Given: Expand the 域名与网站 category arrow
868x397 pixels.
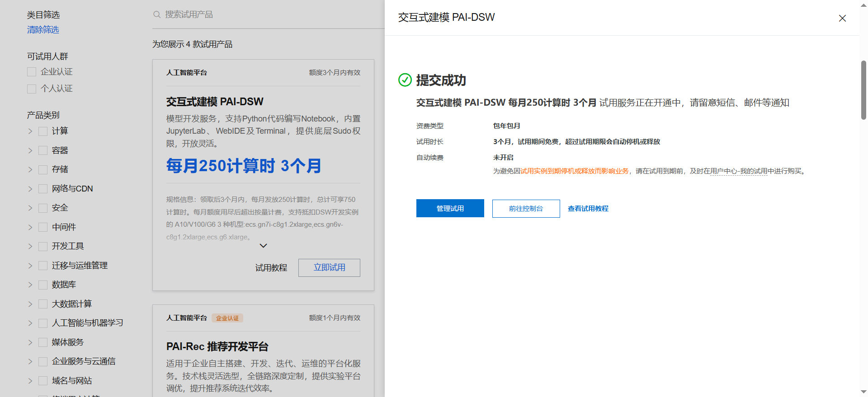Looking at the screenshot, I should pos(30,381).
